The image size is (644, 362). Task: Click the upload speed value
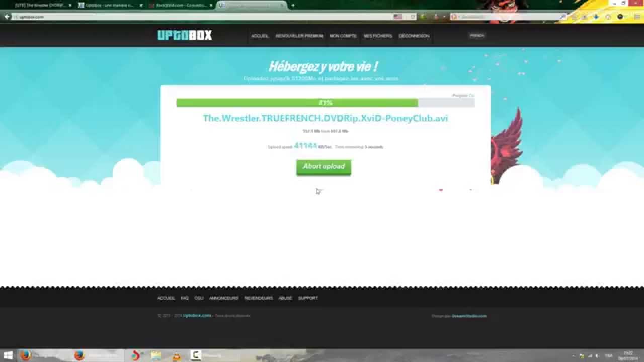point(305,146)
